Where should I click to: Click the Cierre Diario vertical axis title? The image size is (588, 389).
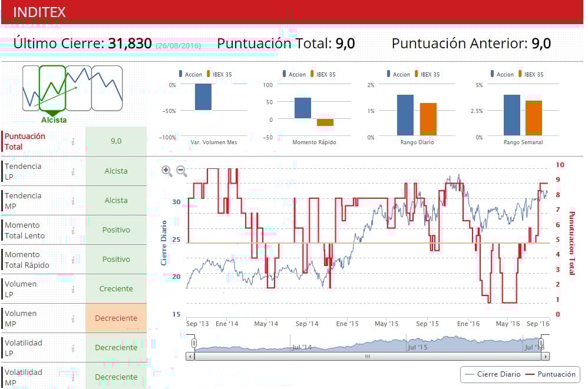tap(164, 243)
